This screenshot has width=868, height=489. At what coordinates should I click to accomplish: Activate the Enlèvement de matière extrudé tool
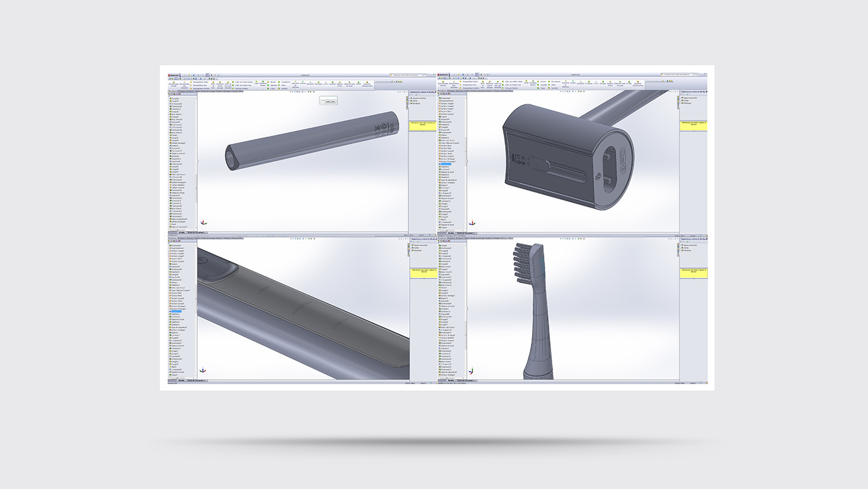click(213, 83)
